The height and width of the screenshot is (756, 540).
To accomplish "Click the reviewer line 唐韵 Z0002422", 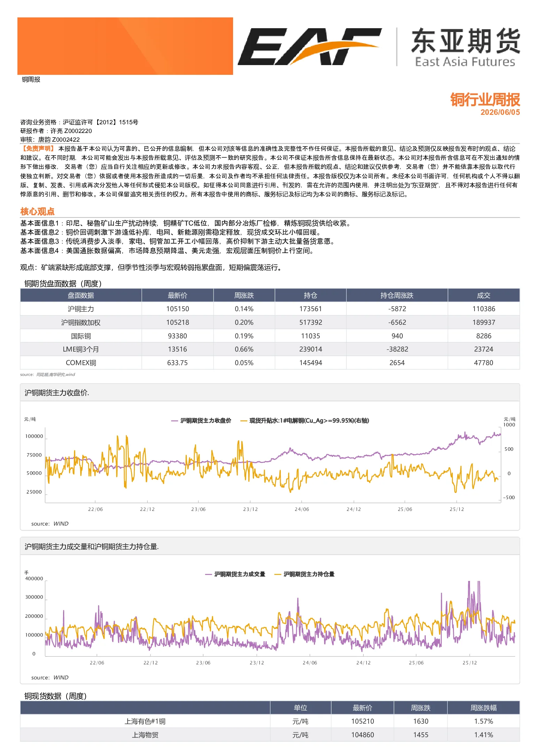I will pos(50,140).
